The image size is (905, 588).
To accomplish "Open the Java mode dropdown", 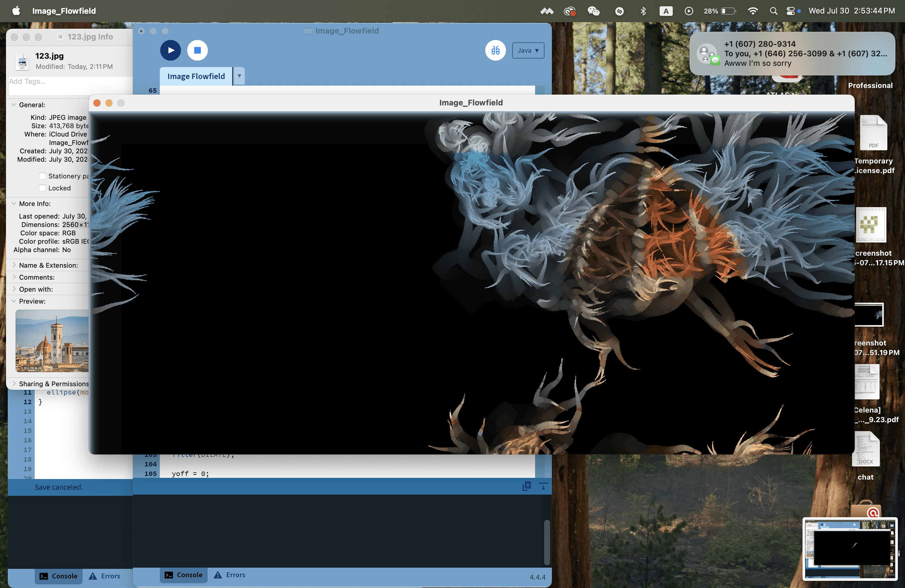I will tap(528, 50).
